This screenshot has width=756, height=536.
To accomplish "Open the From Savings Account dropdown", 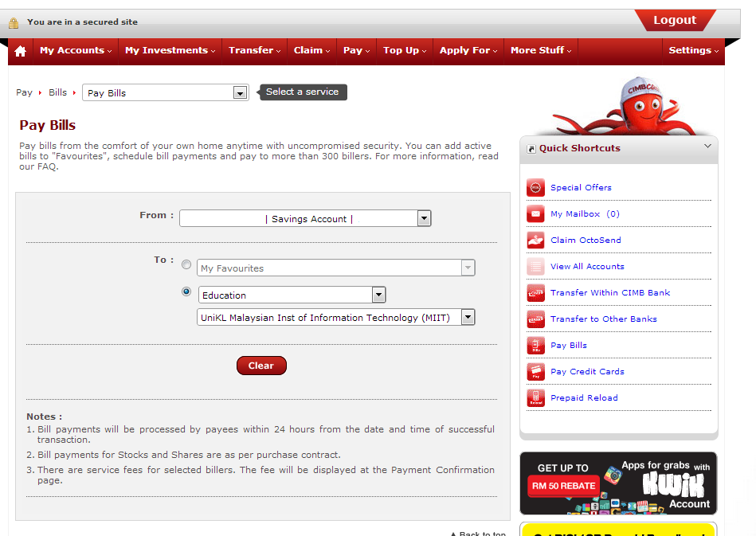I will coord(305,218).
